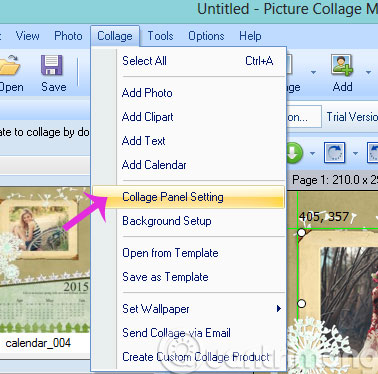Image resolution: width=378 pixels, height=374 pixels.
Task: Open the Set Wallpaper submenu arrow
Action: point(279,309)
